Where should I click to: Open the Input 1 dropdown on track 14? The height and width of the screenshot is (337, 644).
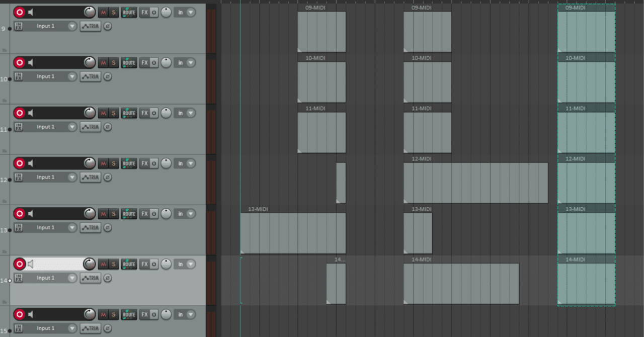[72, 278]
